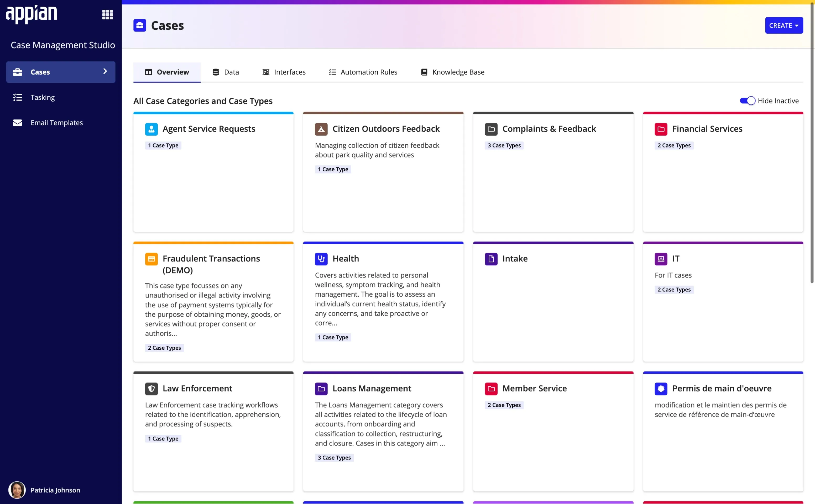This screenshot has width=815, height=504.
Task: Click the page vertical scrollbar
Action: click(812, 143)
